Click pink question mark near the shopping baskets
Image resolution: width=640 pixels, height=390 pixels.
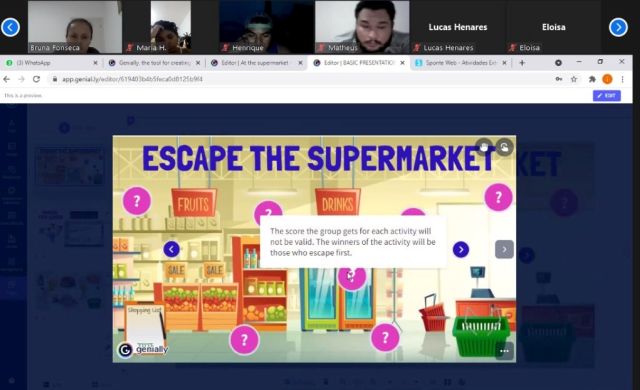pos(385,337)
